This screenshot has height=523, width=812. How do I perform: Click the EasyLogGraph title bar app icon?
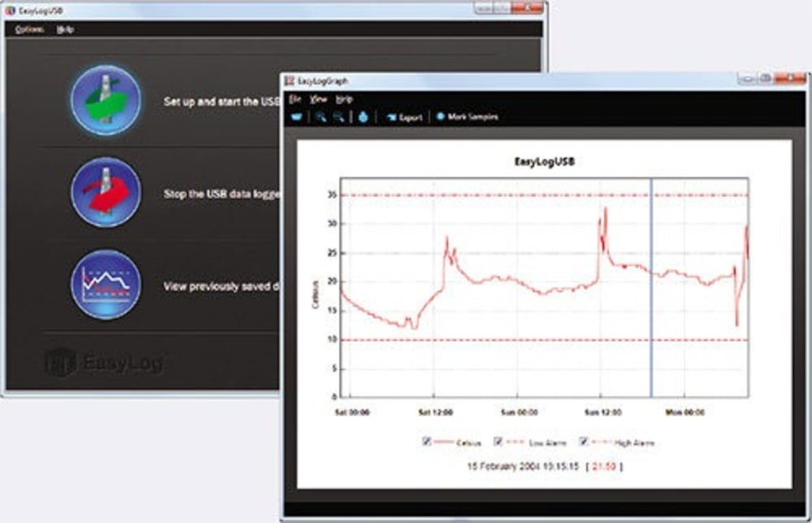coord(290,81)
